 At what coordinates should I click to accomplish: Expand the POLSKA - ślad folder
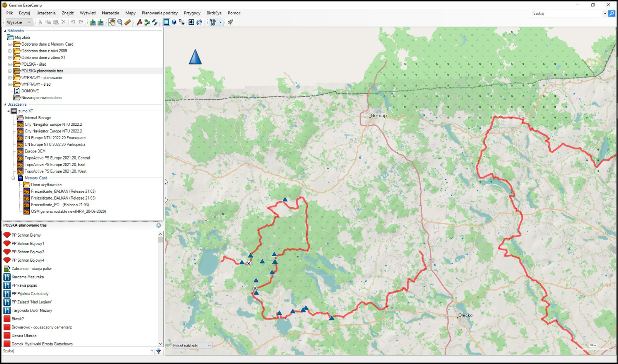[10, 64]
